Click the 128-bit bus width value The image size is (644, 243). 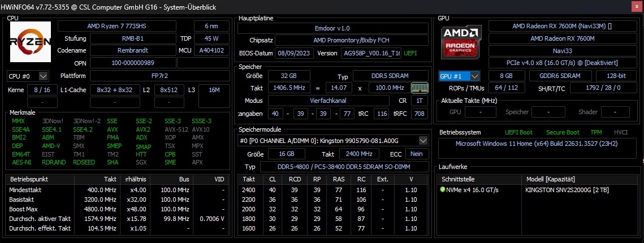tap(616, 76)
